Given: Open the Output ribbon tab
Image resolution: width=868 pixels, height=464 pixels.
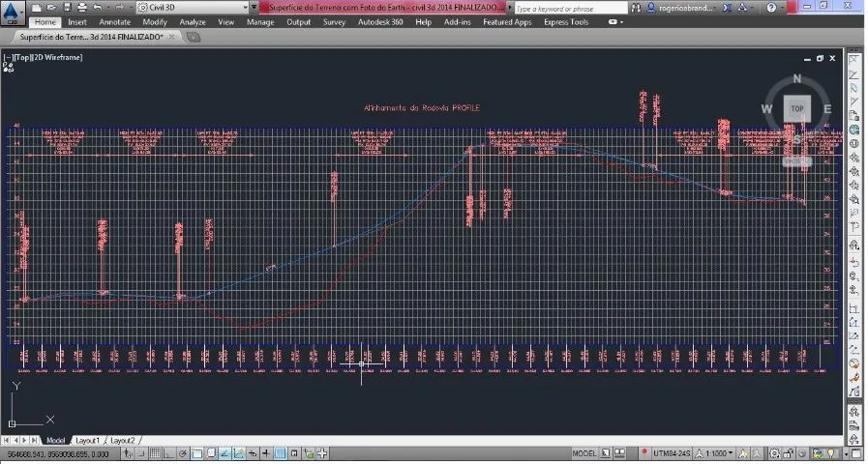Looking at the screenshot, I should click(x=298, y=22).
